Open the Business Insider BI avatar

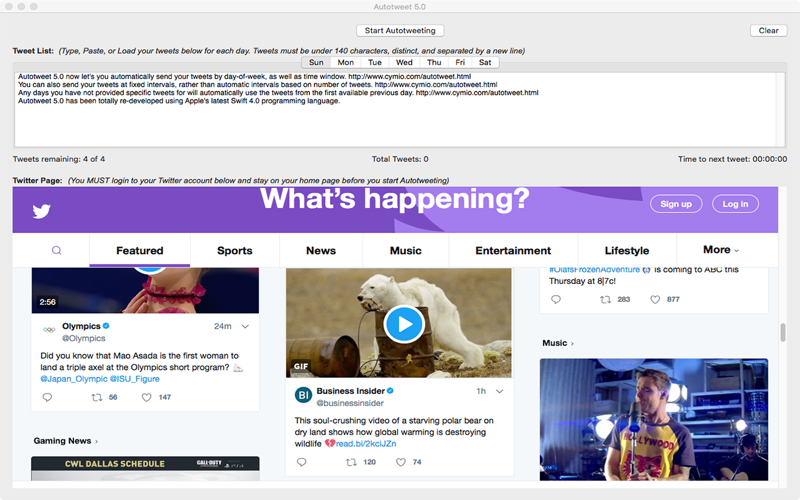(303, 395)
